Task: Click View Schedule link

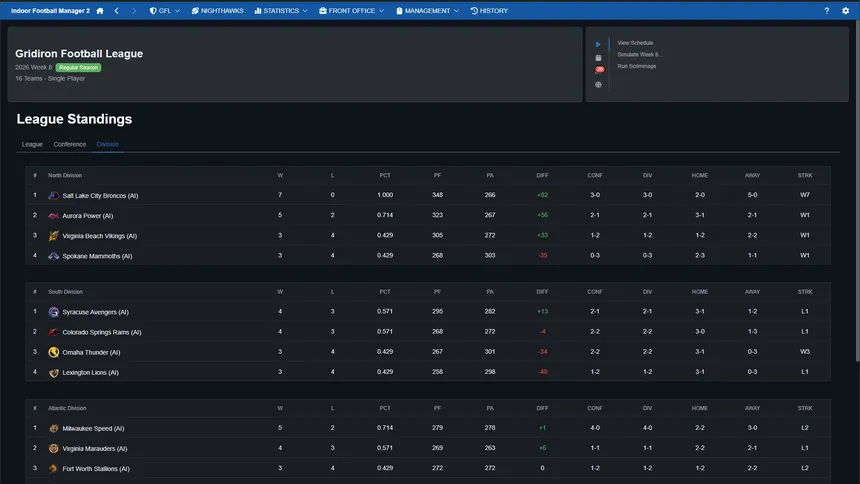Action: click(635, 43)
